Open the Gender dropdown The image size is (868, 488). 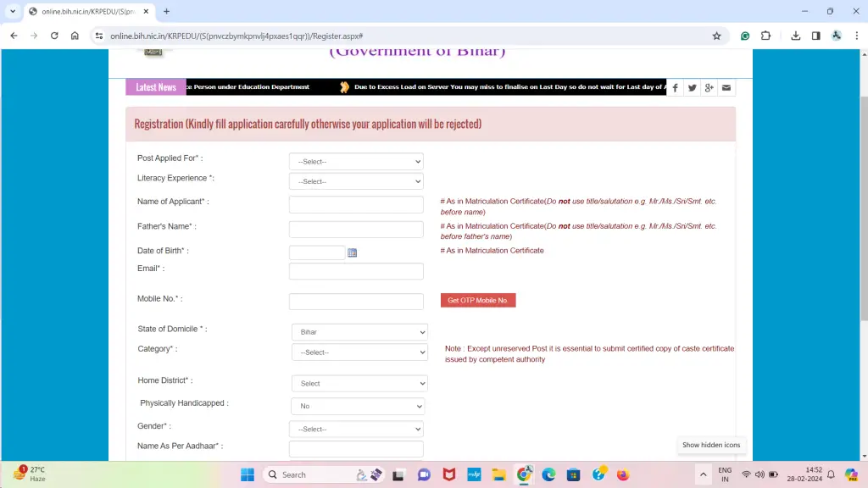click(356, 429)
